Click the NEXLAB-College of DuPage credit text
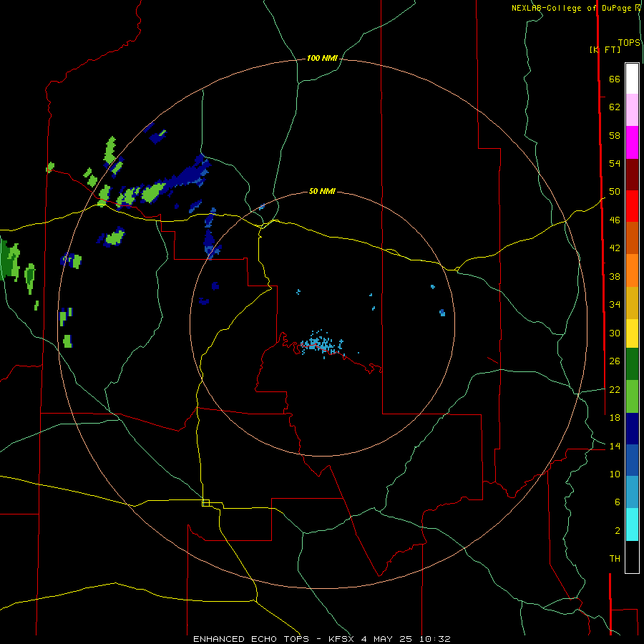 (576, 8)
